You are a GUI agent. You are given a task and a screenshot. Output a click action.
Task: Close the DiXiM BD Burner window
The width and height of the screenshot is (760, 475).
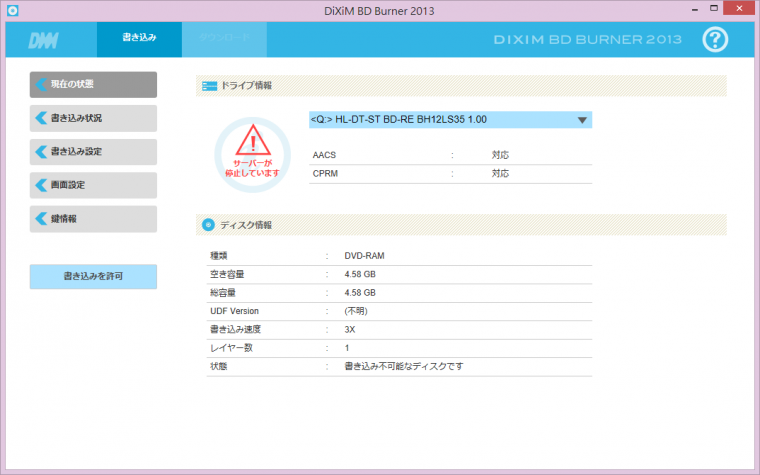point(739,8)
